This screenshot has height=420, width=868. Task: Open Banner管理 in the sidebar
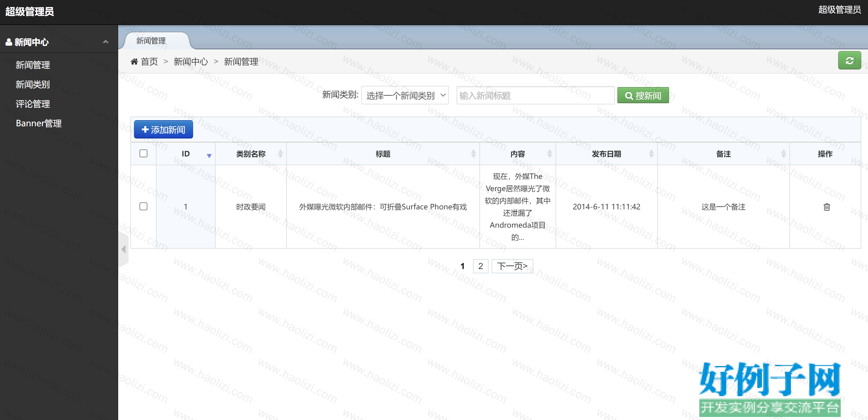pyautogui.click(x=39, y=124)
